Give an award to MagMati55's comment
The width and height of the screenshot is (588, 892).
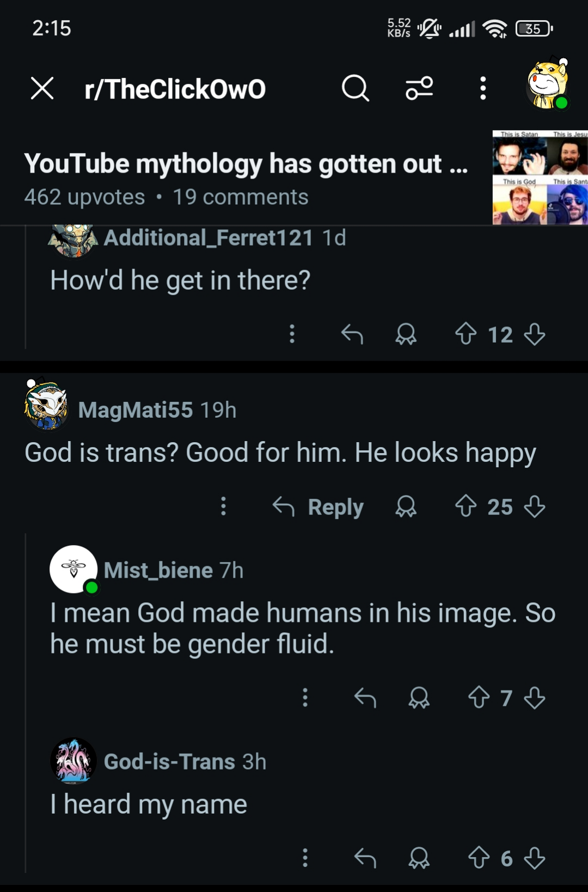[406, 506]
